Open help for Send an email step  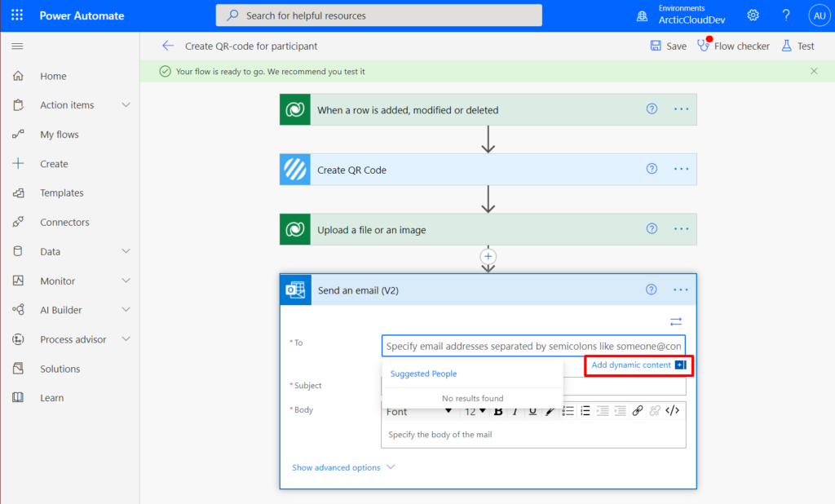[x=651, y=290]
